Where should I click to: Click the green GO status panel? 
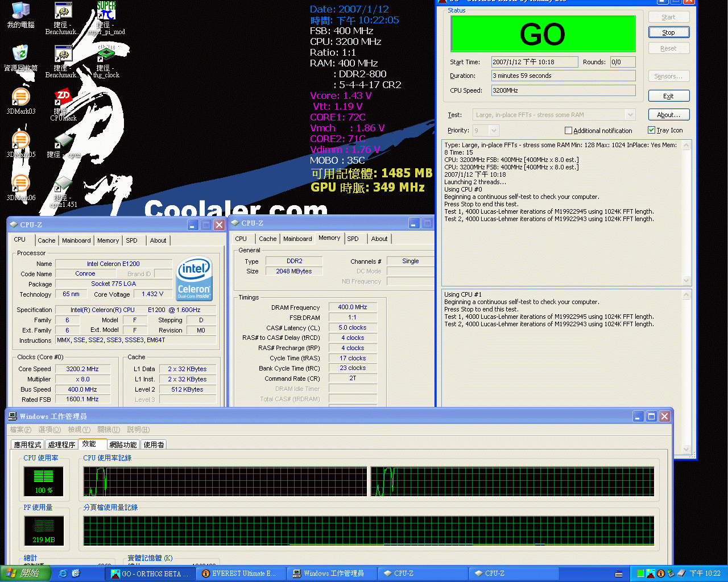[543, 34]
